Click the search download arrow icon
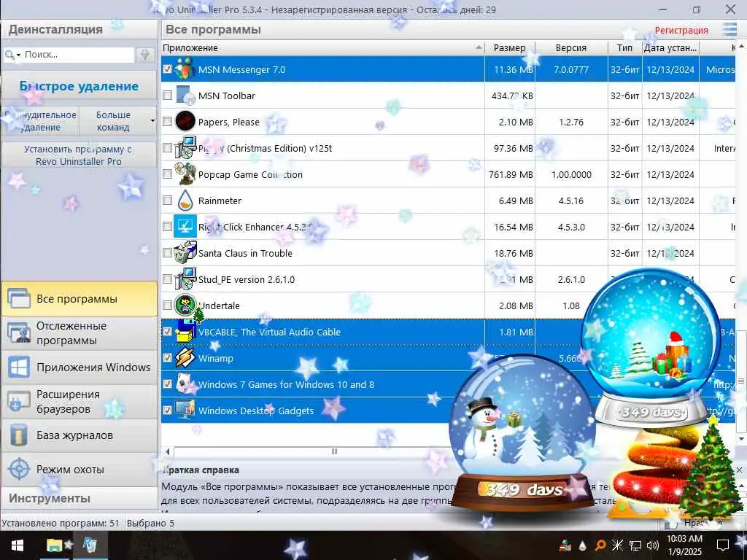 coord(145,55)
